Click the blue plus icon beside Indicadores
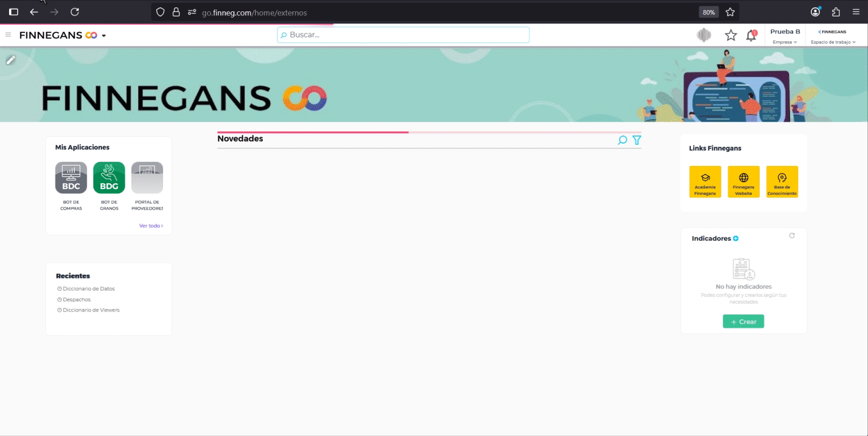The height and width of the screenshot is (436, 868). [736, 238]
